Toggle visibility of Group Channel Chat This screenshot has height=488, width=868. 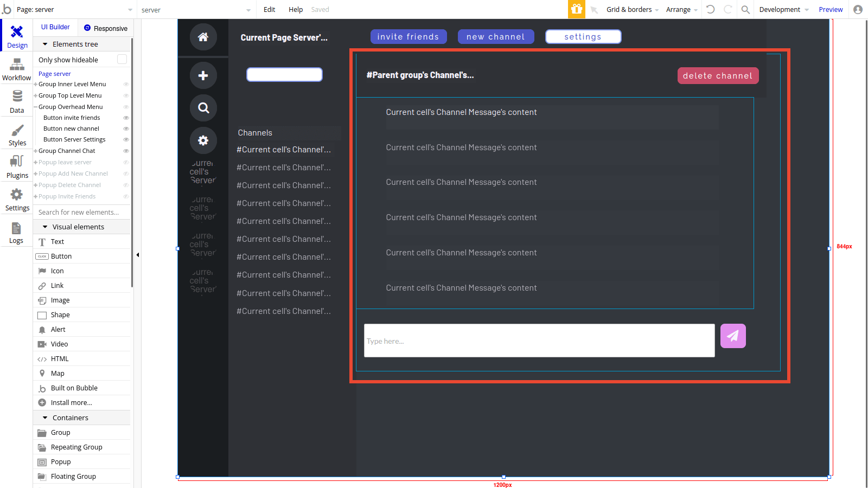point(126,150)
